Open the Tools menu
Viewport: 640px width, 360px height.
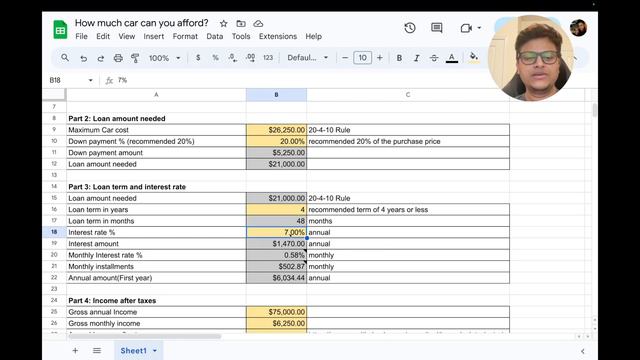(241, 36)
